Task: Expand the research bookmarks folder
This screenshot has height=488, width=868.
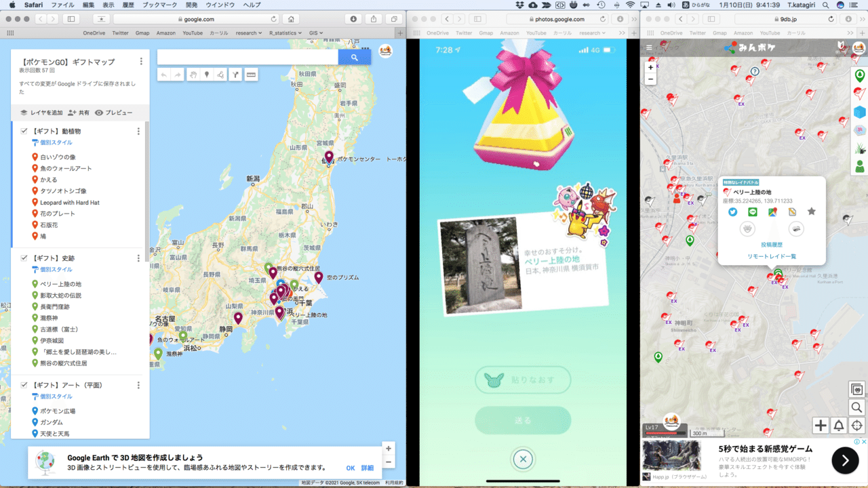Action: click(x=249, y=33)
